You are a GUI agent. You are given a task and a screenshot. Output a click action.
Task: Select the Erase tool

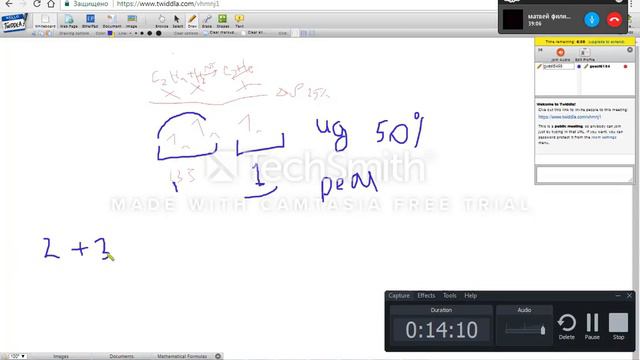coord(207,21)
